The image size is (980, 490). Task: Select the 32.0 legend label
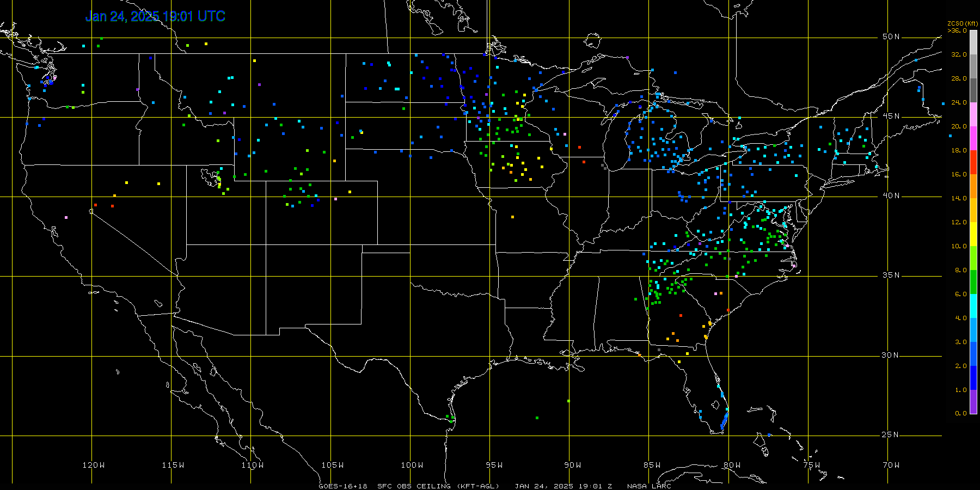(x=959, y=54)
